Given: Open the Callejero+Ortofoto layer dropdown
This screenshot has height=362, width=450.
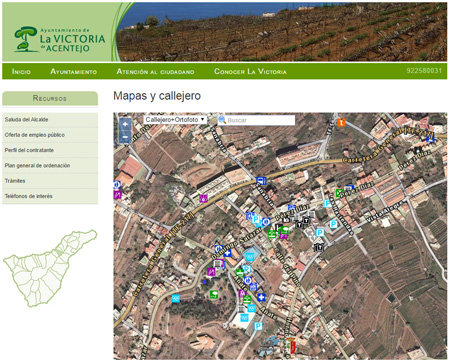Looking at the screenshot, I should coord(175,120).
